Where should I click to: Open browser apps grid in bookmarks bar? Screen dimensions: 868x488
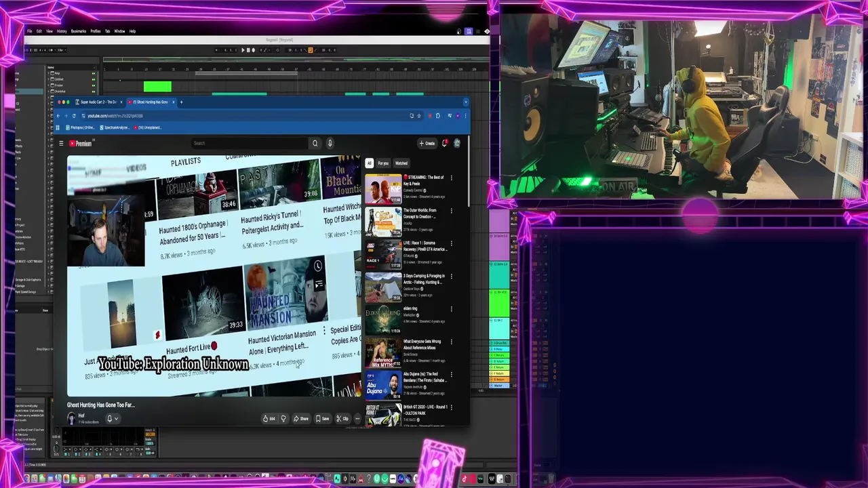click(59, 127)
